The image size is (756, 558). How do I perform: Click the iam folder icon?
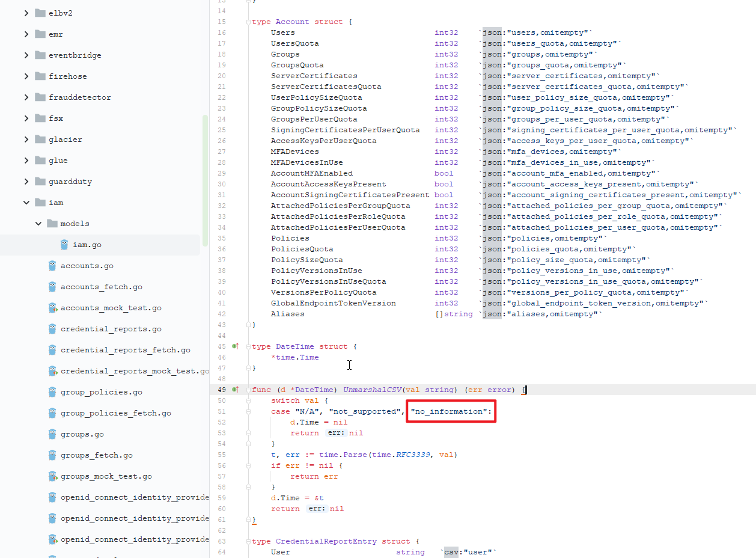click(40, 203)
